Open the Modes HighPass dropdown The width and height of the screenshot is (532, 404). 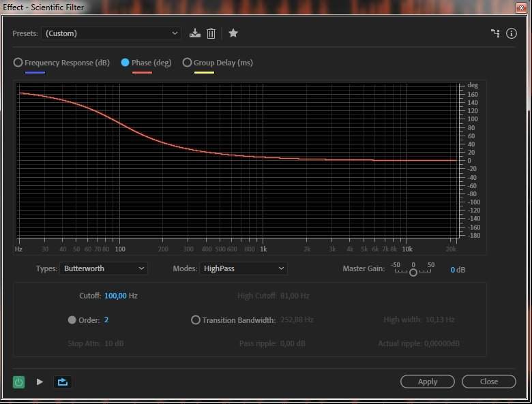pos(243,268)
